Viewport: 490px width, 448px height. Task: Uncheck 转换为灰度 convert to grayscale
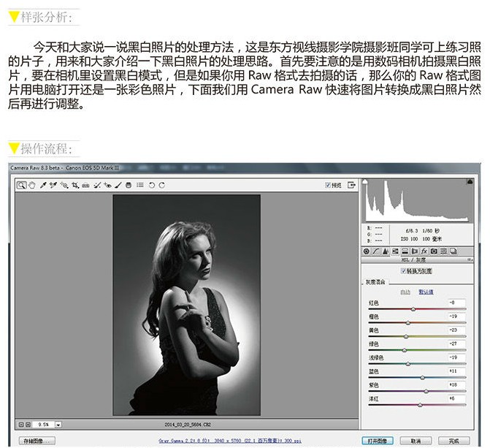pos(403,271)
